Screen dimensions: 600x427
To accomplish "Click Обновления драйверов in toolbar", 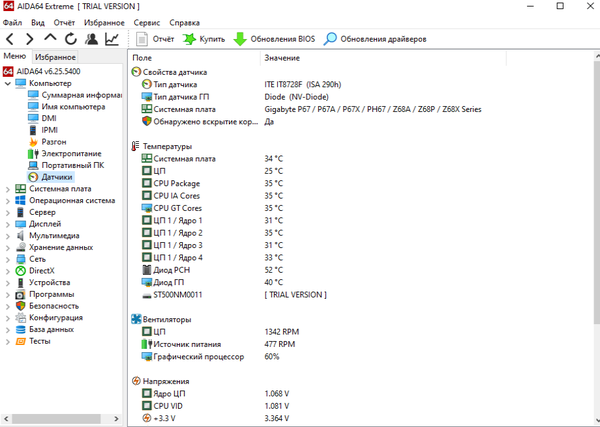I will pyautogui.click(x=375, y=39).
